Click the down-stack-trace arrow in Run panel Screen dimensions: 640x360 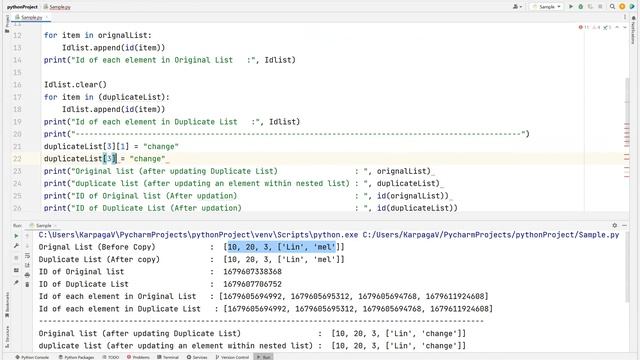point(27,246)
